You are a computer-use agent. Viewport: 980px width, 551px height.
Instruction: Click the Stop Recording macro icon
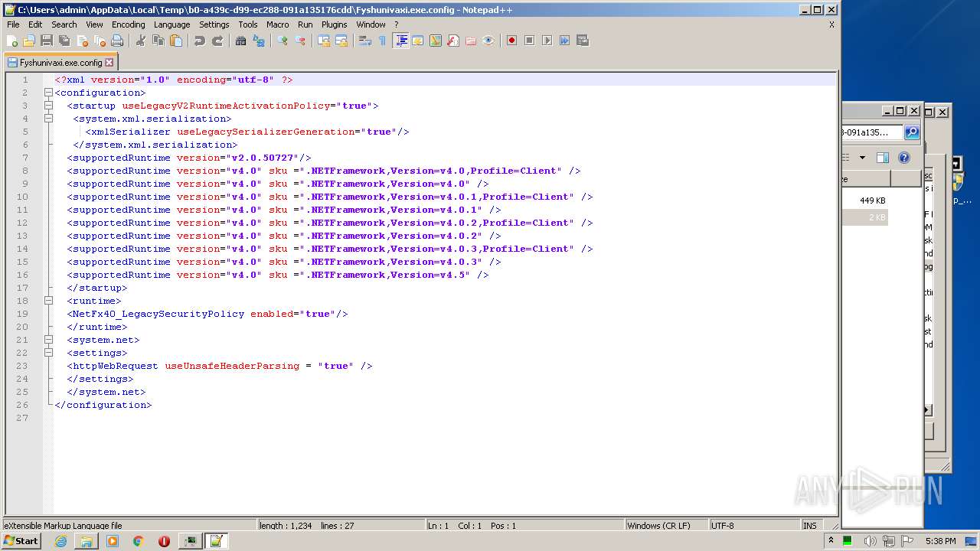pyautogui.click(x=529, y=41)
